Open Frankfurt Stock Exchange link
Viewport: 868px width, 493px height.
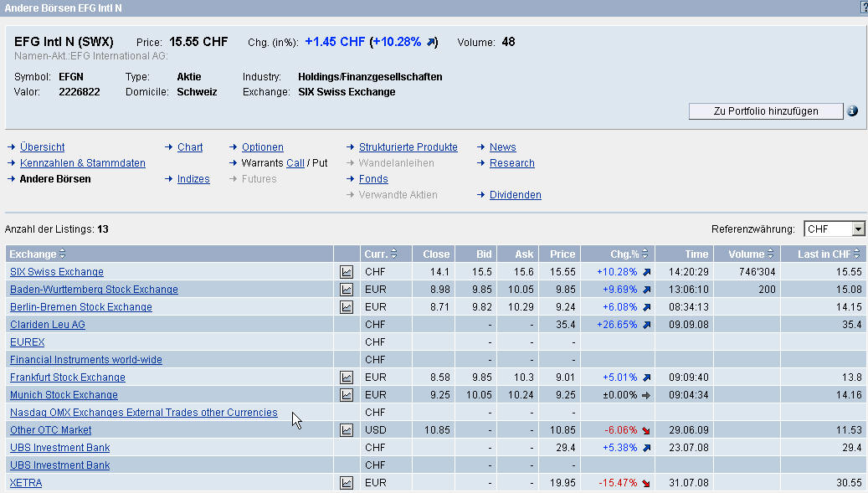68,377
